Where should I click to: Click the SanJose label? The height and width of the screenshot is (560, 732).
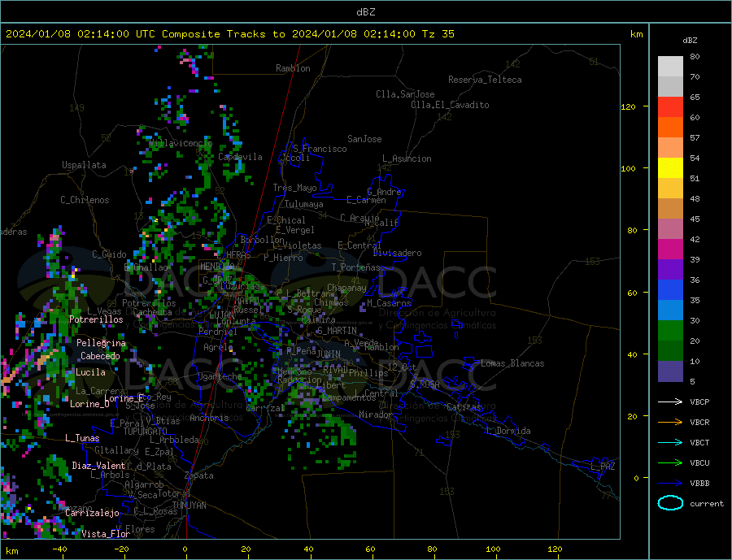click(x=364, y=139)
